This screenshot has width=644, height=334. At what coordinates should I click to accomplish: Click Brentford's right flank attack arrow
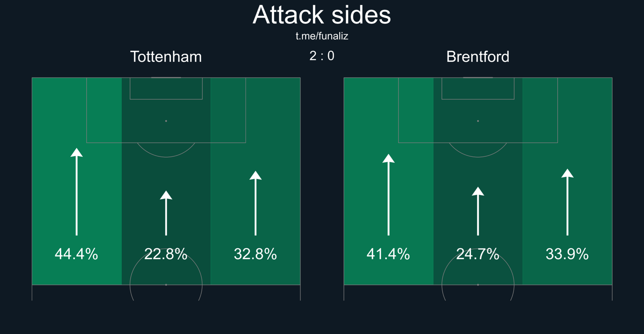coord(567,202)
